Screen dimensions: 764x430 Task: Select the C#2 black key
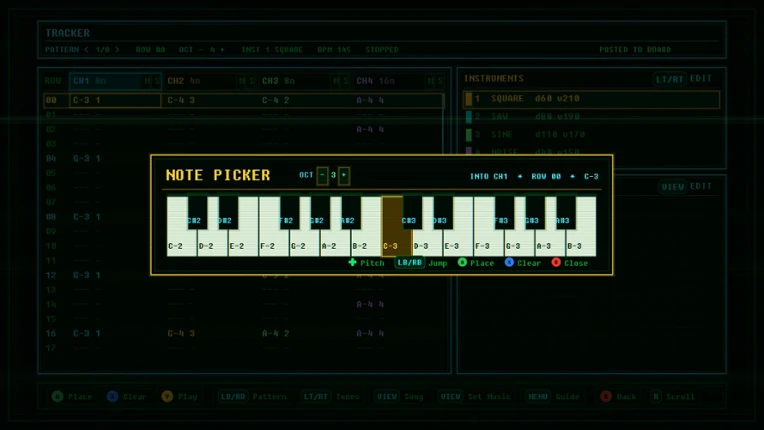197,212
